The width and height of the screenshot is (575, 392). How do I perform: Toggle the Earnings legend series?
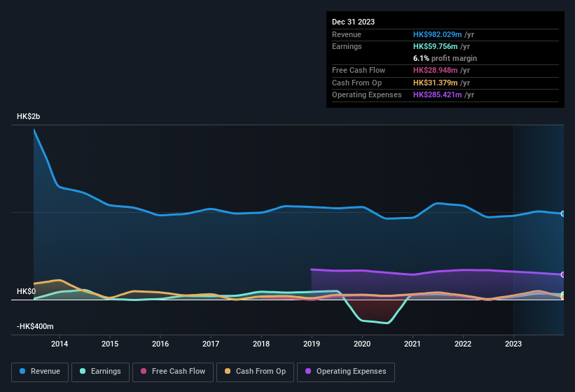click(101, 371)
